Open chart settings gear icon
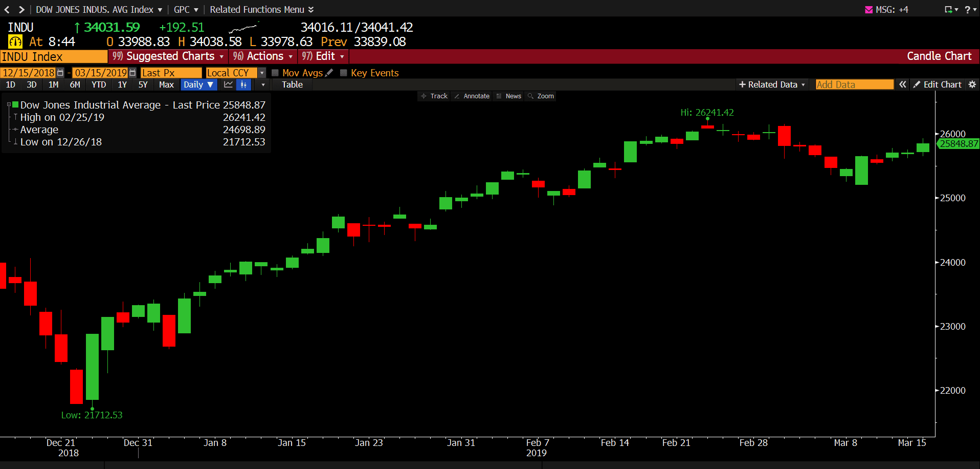Screen dimensions: 980x469 coord(972,84)
